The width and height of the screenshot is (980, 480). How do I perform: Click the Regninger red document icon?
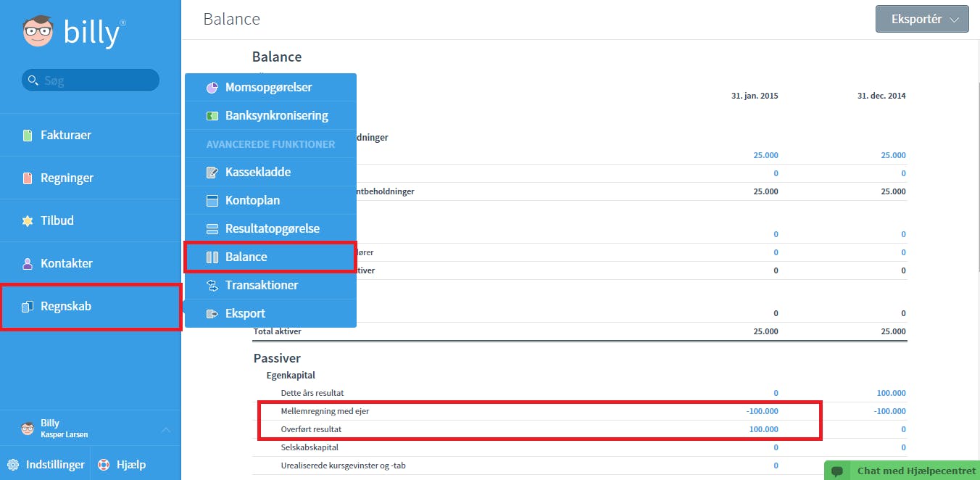coord(28,178)
